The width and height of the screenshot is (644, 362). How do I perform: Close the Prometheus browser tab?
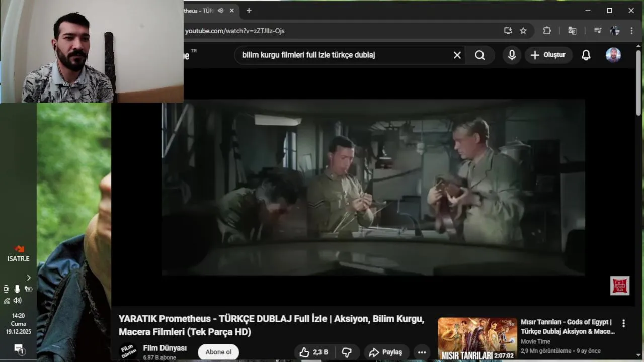click(x=232, y=11)
